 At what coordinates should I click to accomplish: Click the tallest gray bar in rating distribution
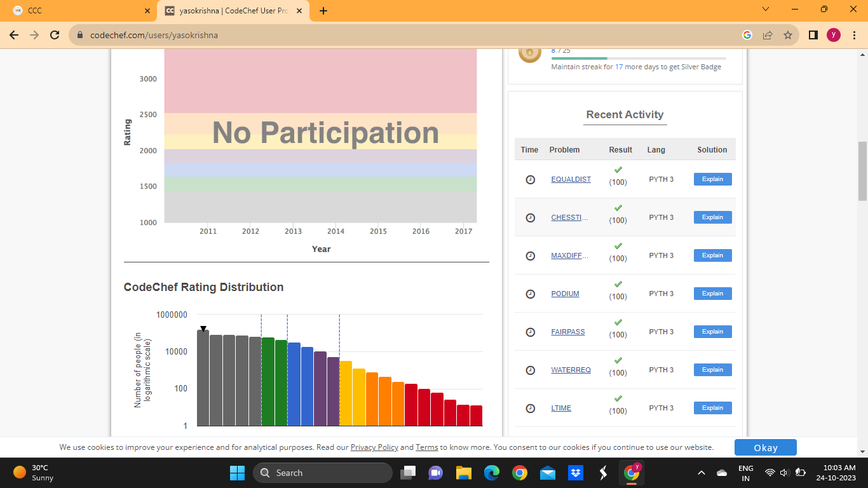click(203, 378)
